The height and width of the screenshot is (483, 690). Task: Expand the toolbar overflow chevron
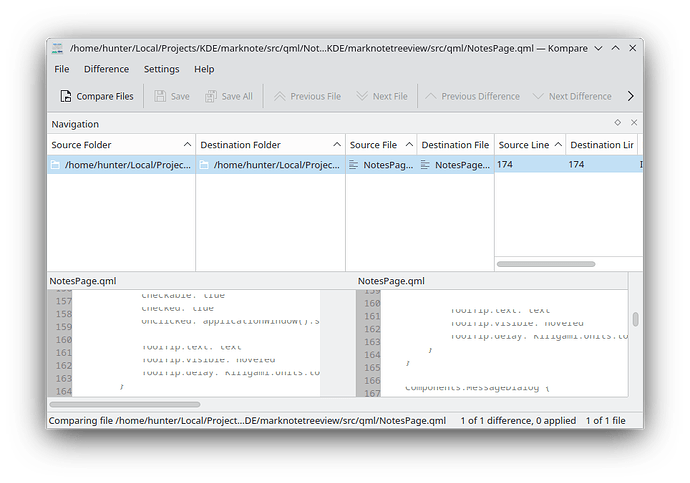pos(631,96)
